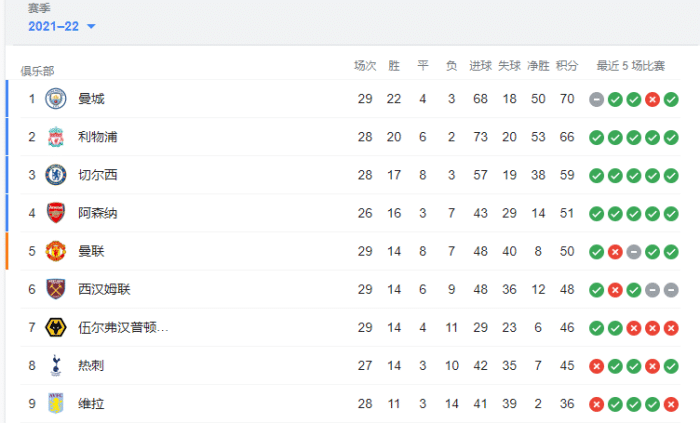Click the dropdown arrow beside 2021–22
The height and width of the screenshot is (423, 700).
tap(92, 27)
